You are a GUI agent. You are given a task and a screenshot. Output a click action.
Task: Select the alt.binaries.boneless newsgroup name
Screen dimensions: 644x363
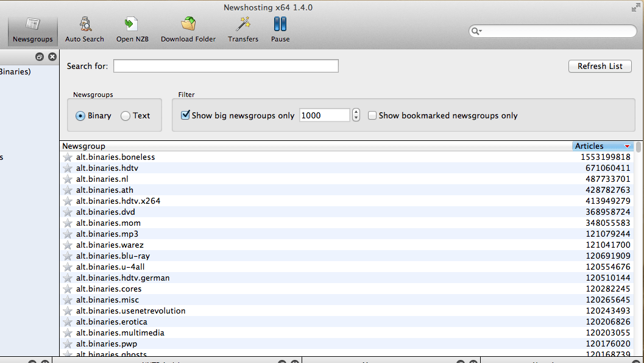click(x=115, y=157)
